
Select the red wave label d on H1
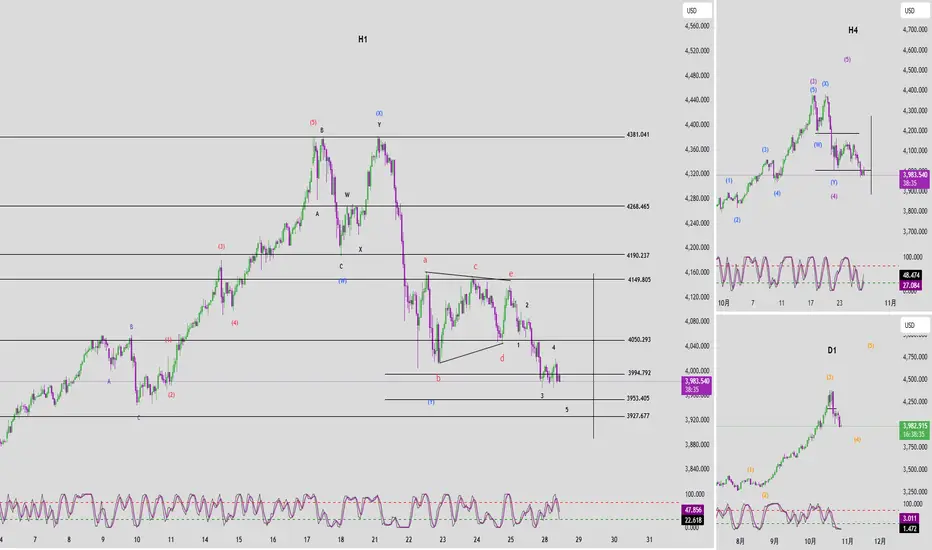502,358
